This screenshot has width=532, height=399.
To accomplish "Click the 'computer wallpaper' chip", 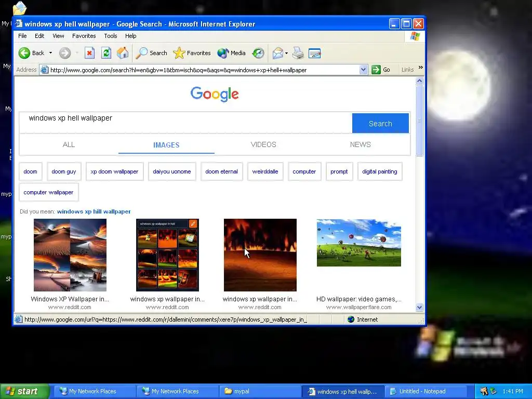I will (x=48, y=192).
